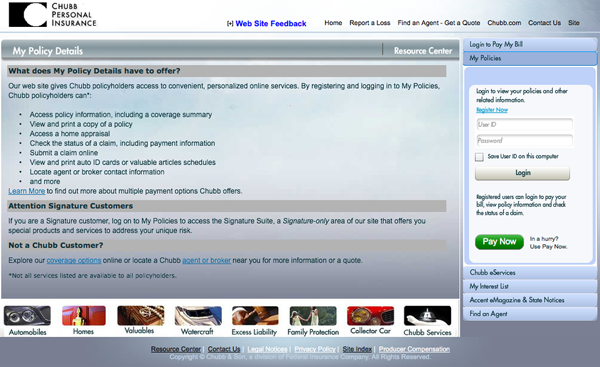Viewport: 600px width, 367px height.
Task: Visit the Chubb.com navigation link
Action: coord(504,23)
